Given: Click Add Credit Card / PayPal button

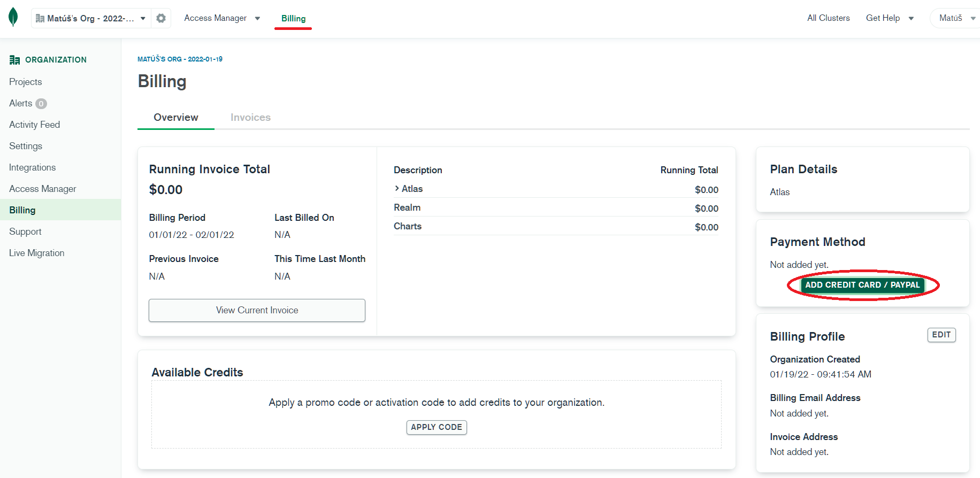Looking at the screenshot, I should 862,285.
